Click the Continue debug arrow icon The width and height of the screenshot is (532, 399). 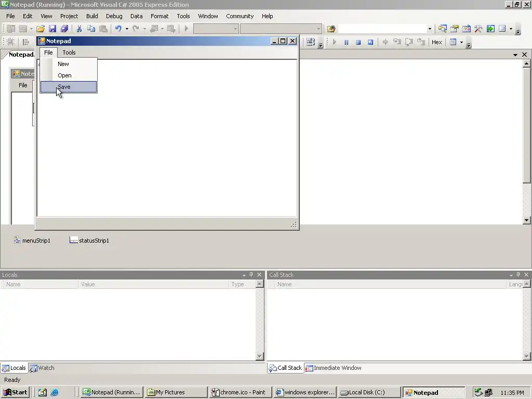(334, 42)
